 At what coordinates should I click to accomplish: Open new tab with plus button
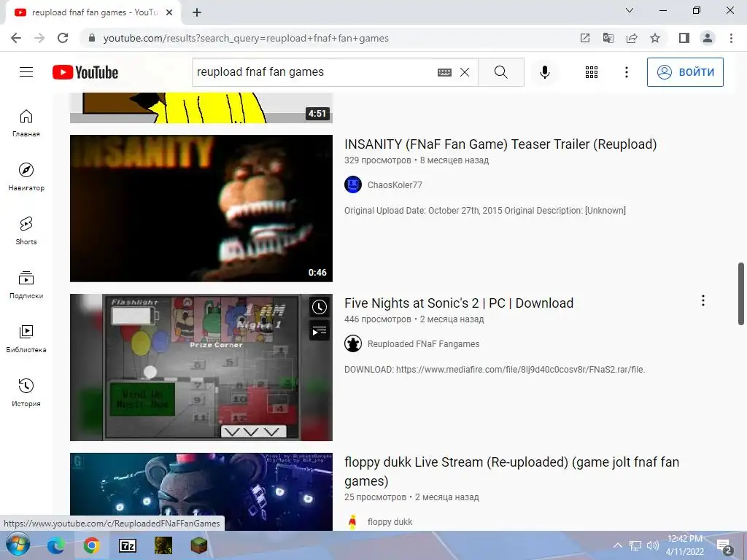197,12
